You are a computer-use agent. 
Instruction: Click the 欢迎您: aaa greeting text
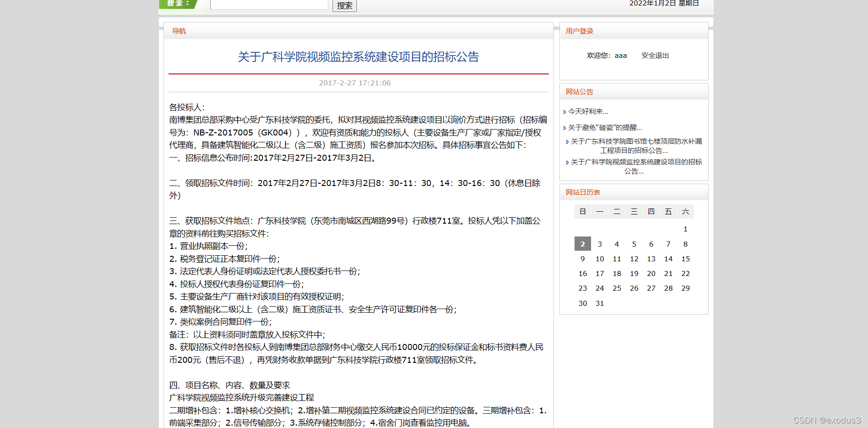pos(607,56)
